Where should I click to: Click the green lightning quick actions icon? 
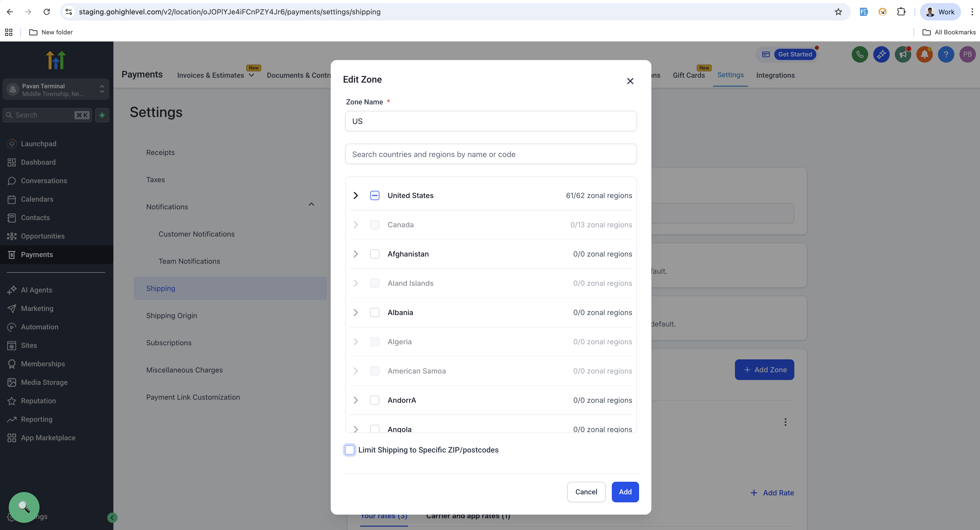click(x=102, y=115)
